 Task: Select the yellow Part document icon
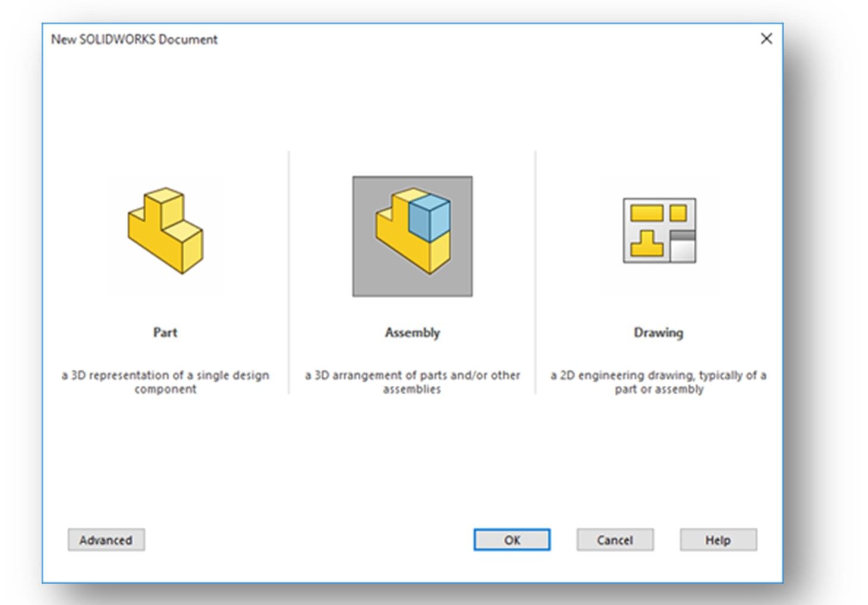tap(165, 231)
